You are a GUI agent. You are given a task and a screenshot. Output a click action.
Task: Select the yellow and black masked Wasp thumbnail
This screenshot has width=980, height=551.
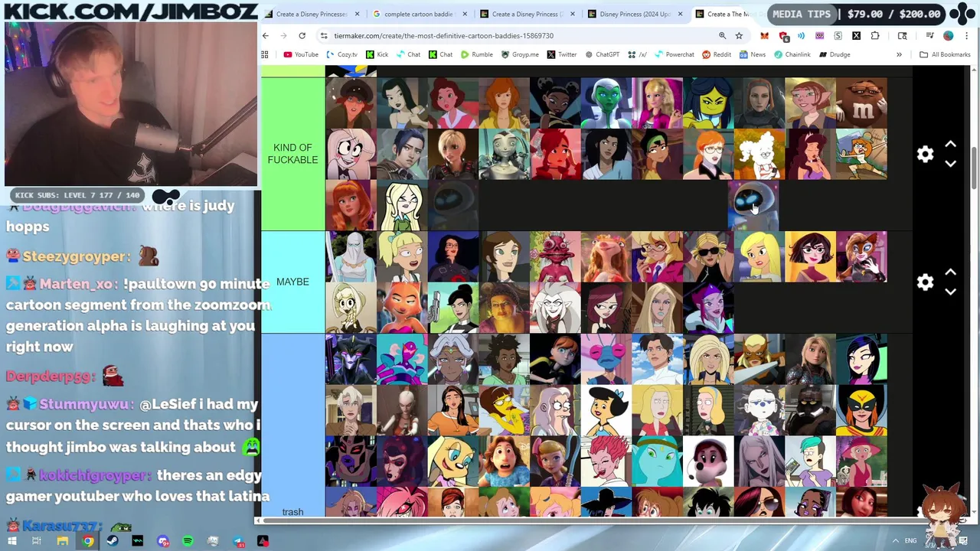(x=861, y=409)
